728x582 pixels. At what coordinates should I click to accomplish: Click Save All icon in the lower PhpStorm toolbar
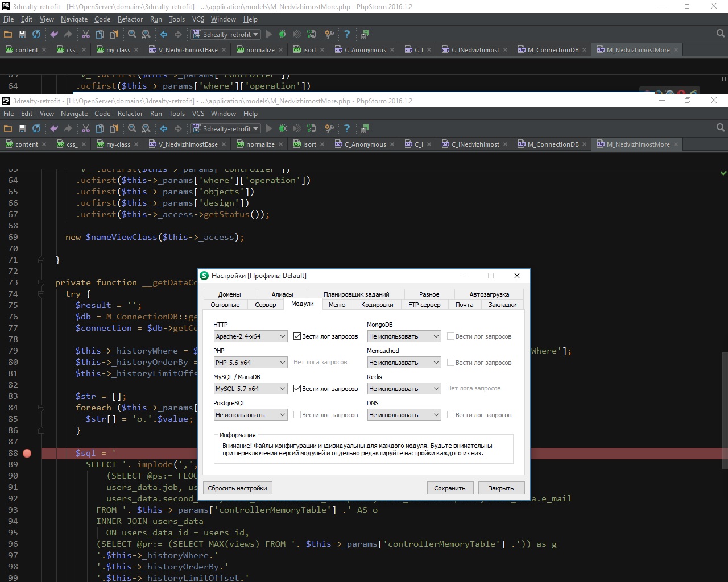22,128
